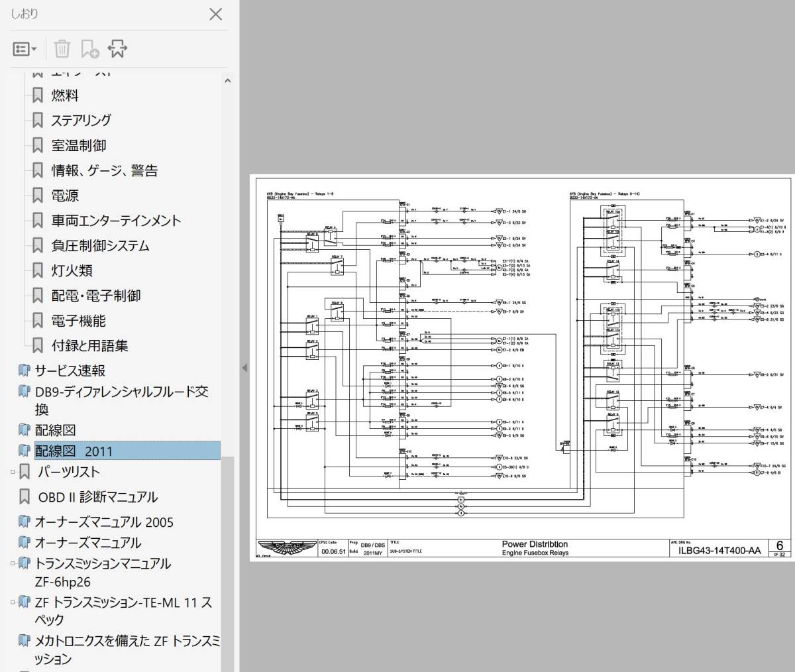Click bookmark icon beside 付録と用語集
The width and height of the screenshot is (795, 672).
pyautogui.click(x=38, y=346)
